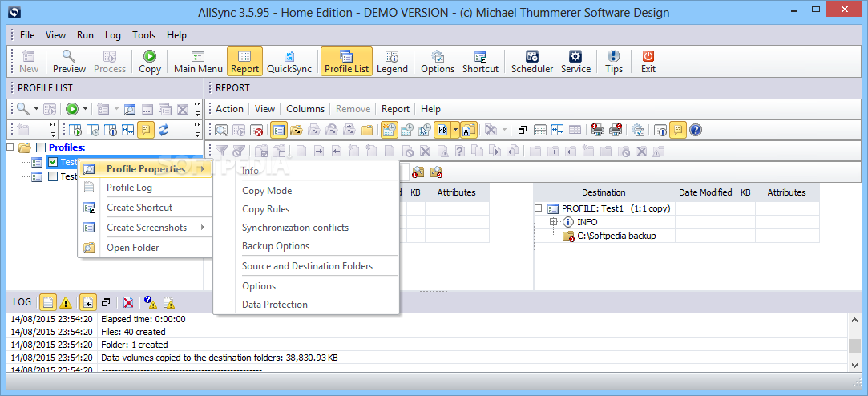Click the report red cancel icon
This screenshot has height=396, width=868.
[256, 130]
